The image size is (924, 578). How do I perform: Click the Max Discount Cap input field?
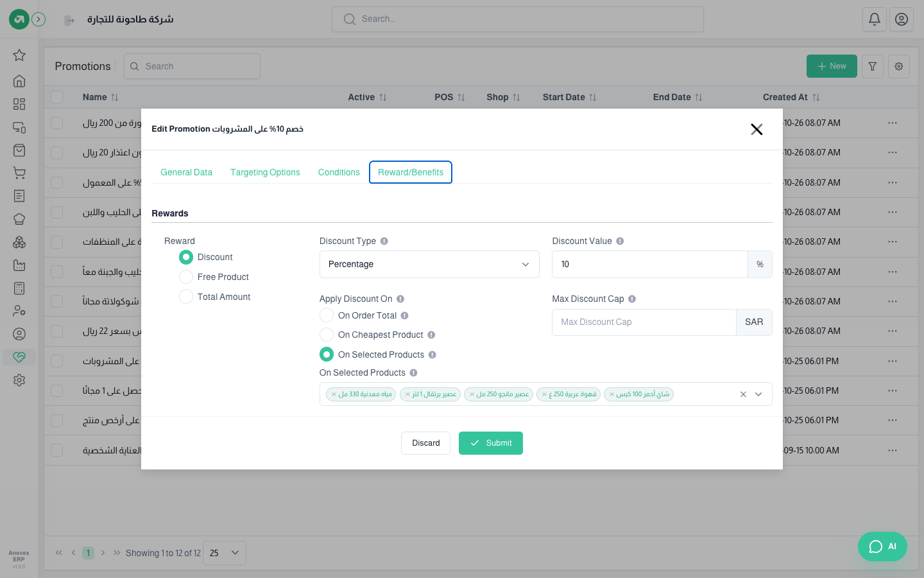coord(644,322)
